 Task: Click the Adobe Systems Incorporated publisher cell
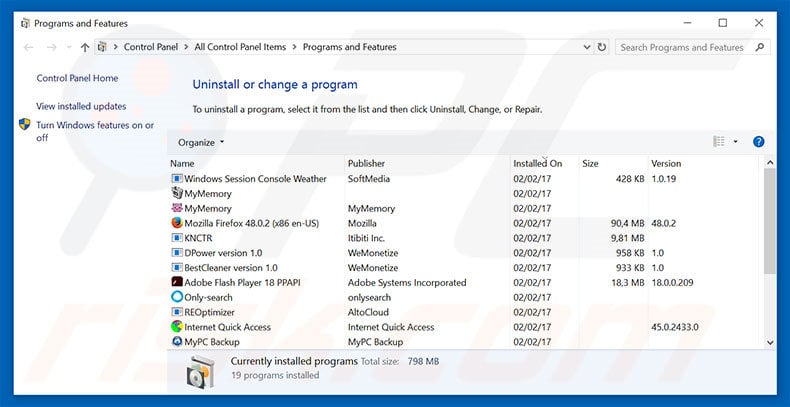pos(407,283)
